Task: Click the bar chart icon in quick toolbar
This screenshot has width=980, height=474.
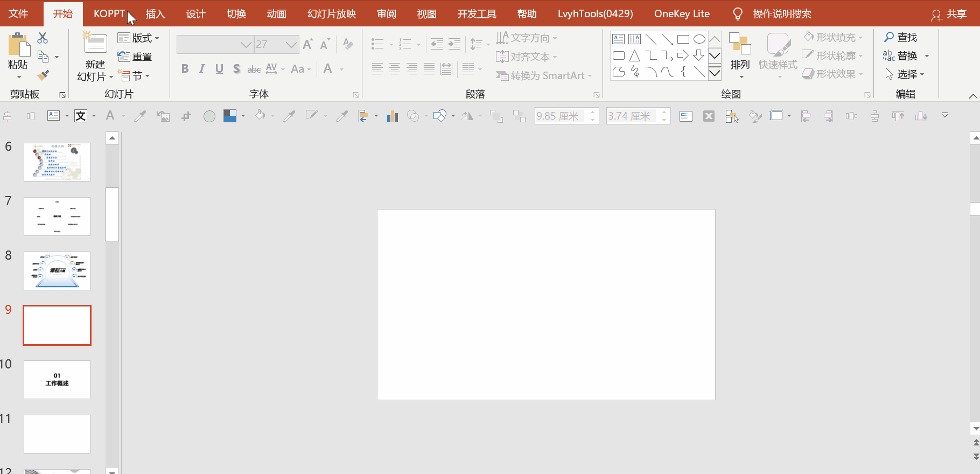Action: click(392, 116)
